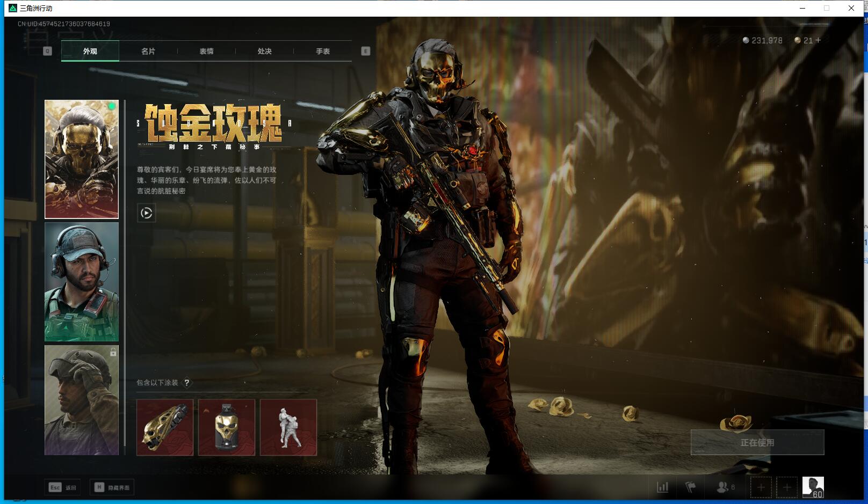The width and height of the screenshot is (868, 504).
Task: Open the player avatar level 60
Action: (x=813, y=487)
